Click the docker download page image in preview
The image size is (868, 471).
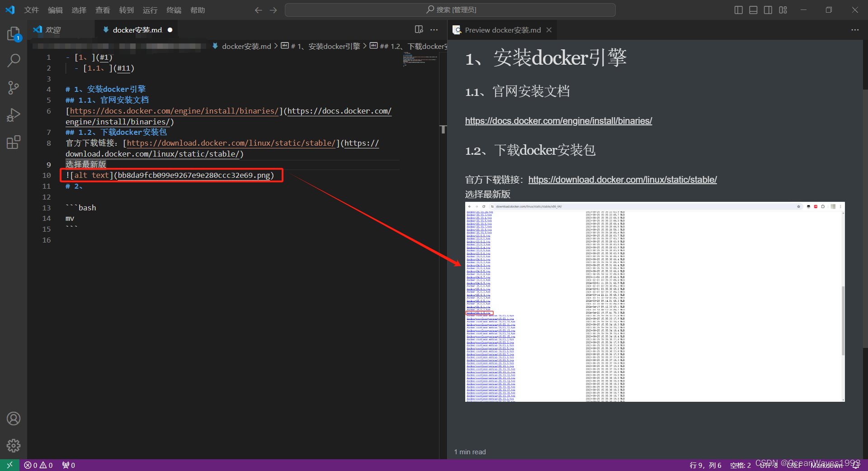655,302
